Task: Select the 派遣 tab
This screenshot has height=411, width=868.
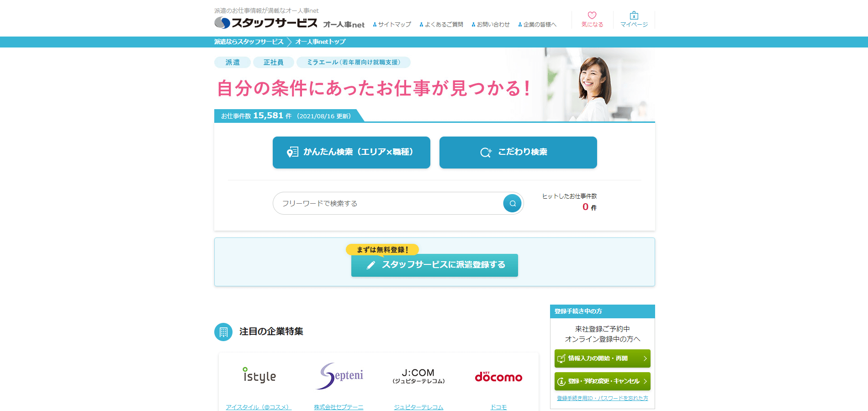Action: 233,62
